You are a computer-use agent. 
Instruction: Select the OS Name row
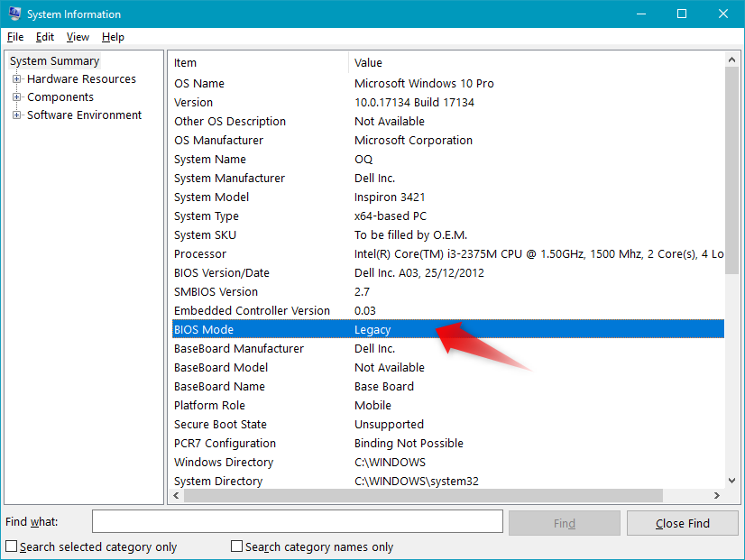click(448, 83)
